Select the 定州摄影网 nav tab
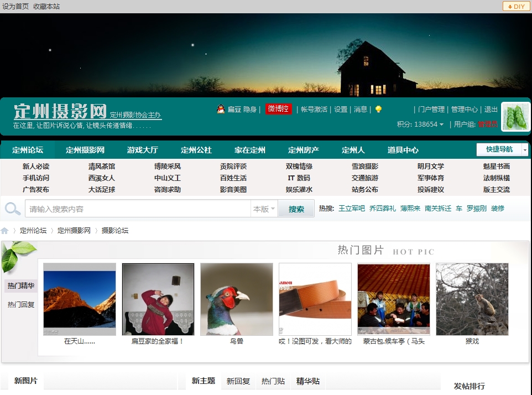Viewport: 532px width, 395px height. point(85,150)
